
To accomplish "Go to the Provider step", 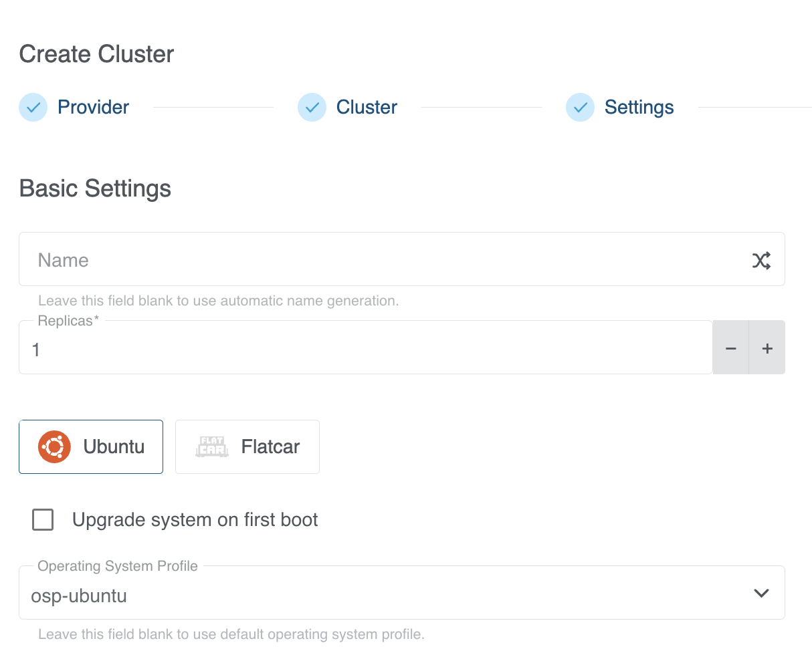I will click(93, 107).
